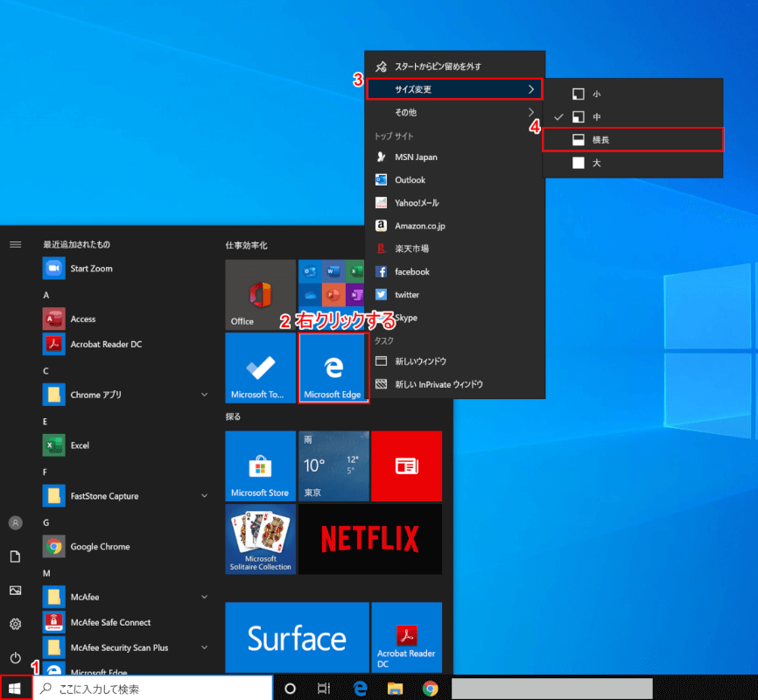Open the Microsoft To Do tile

[x=260, y=367]
